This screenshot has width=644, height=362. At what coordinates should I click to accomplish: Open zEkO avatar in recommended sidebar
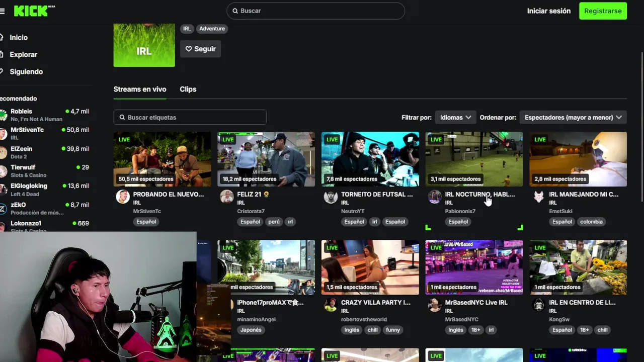click(x=3, y=209)
